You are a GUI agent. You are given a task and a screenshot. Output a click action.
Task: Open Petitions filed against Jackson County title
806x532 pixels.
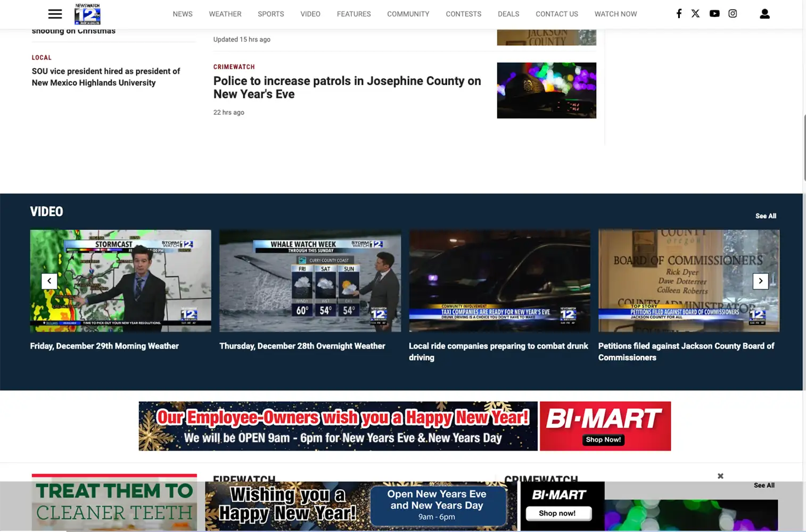click(686, 352)
